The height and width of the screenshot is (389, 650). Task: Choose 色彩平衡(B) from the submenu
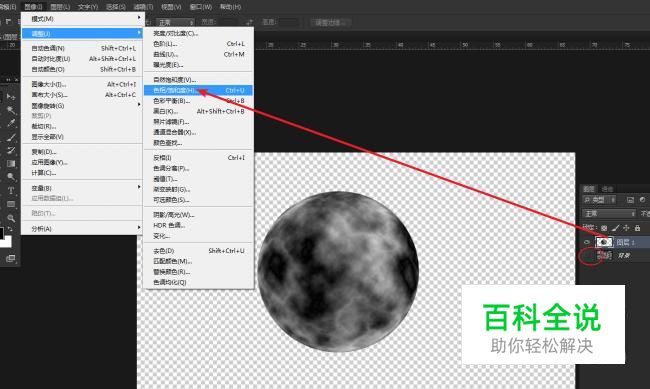pos(198,101)
